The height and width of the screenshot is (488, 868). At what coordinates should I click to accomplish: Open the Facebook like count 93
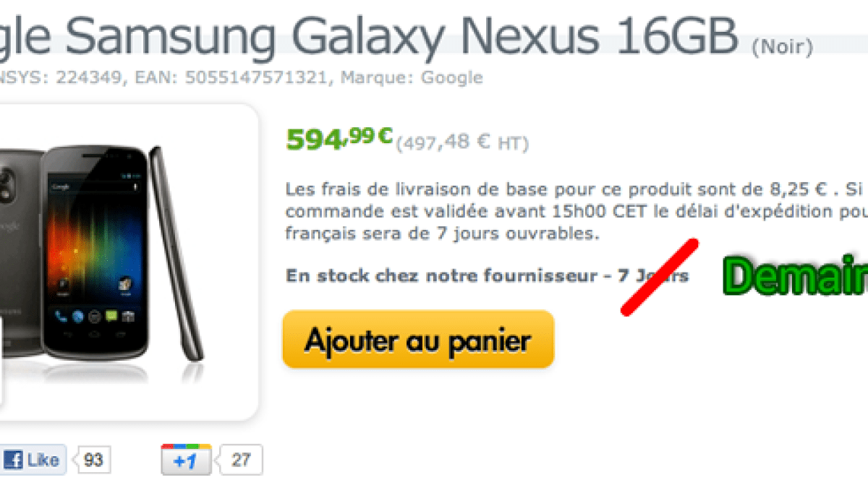(93, 460)
